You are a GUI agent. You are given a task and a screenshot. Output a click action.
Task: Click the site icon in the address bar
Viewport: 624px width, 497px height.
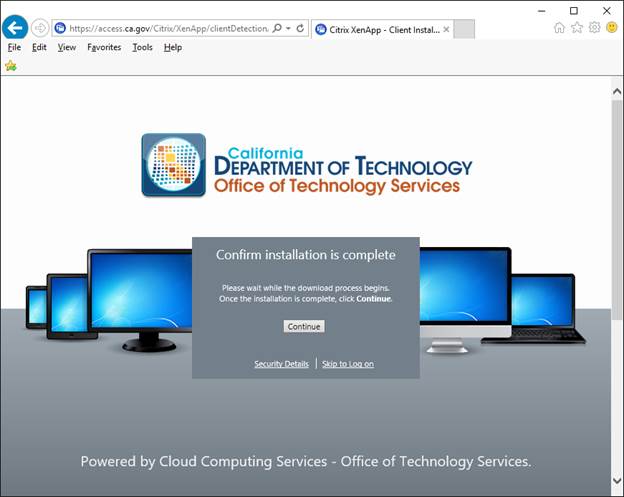[60, 28]
